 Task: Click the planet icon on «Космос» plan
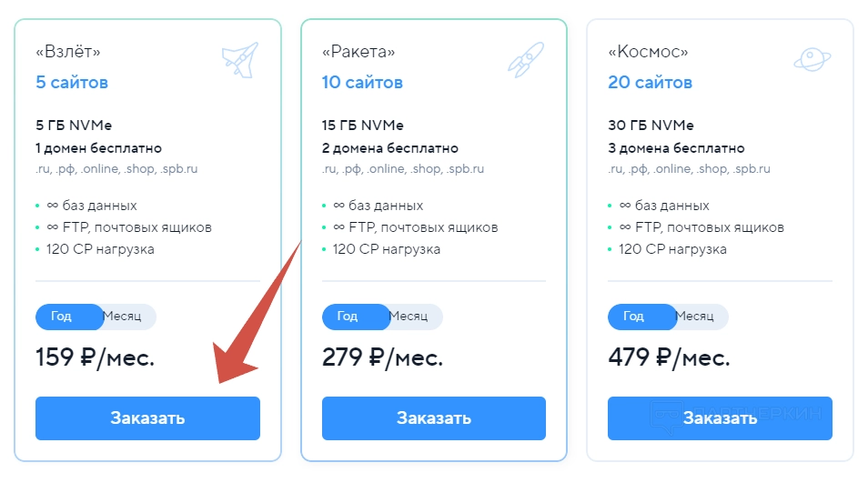coord(812,59)
